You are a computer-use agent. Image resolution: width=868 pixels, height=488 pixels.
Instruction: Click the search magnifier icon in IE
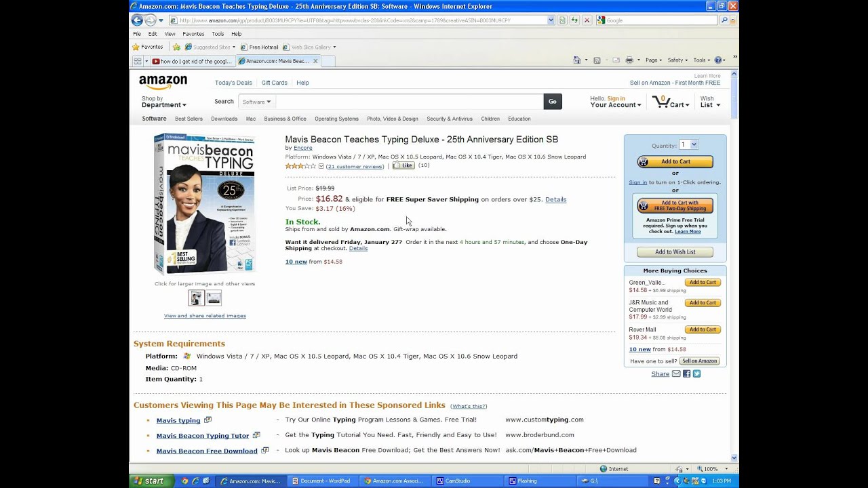724,20
